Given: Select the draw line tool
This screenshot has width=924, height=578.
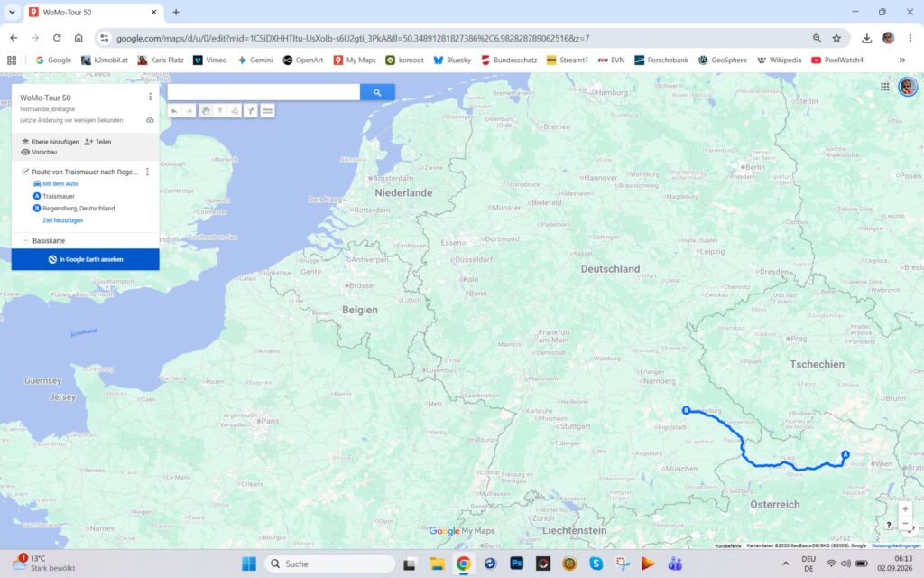Looking at the screenshot, I should point(235,111).
